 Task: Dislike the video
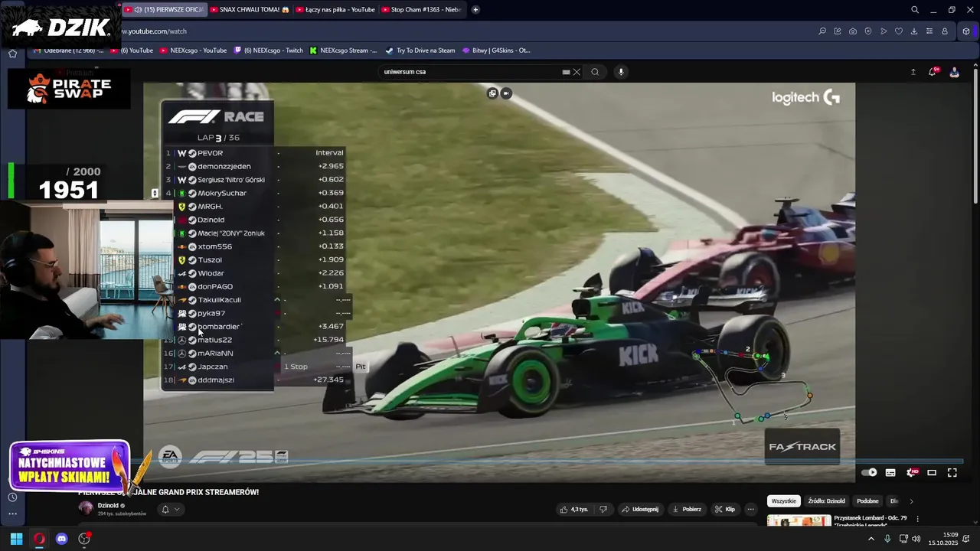pos(603,509)
